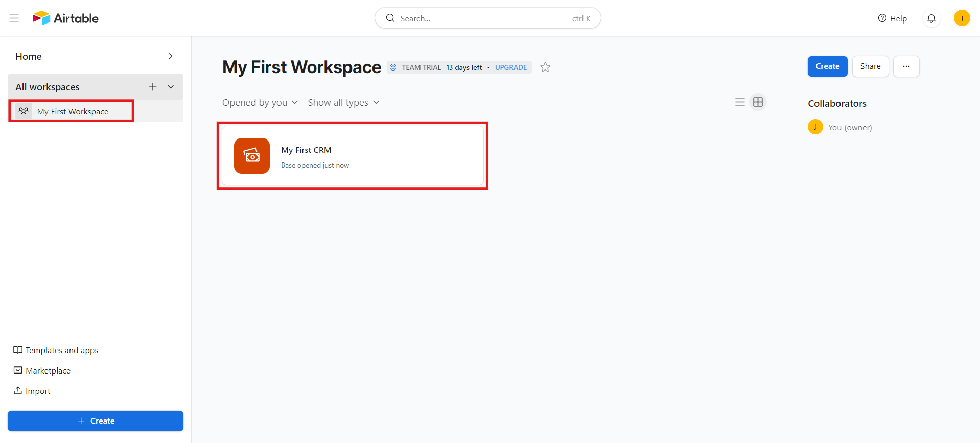The width and height of the screenshot is (980, 443).
Task: Click the Airtable logo
Action: (65, 18)
